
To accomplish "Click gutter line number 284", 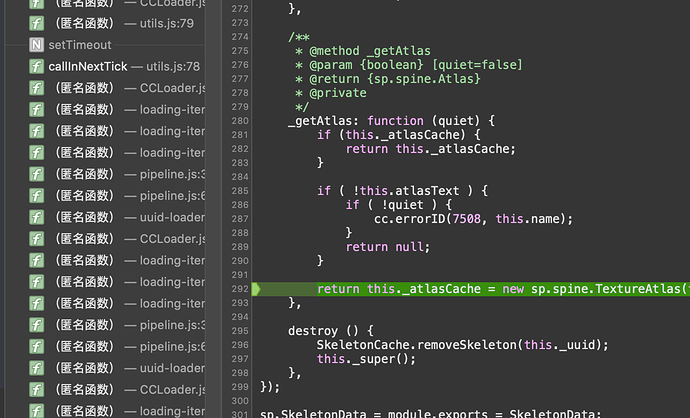I will pos(240,177).
